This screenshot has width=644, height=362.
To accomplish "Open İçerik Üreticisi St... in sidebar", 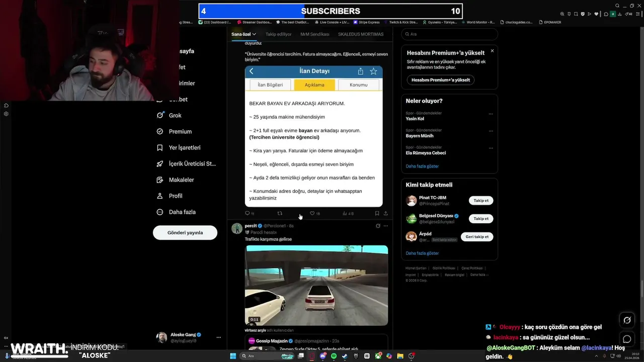I will (x=186, y=163).
